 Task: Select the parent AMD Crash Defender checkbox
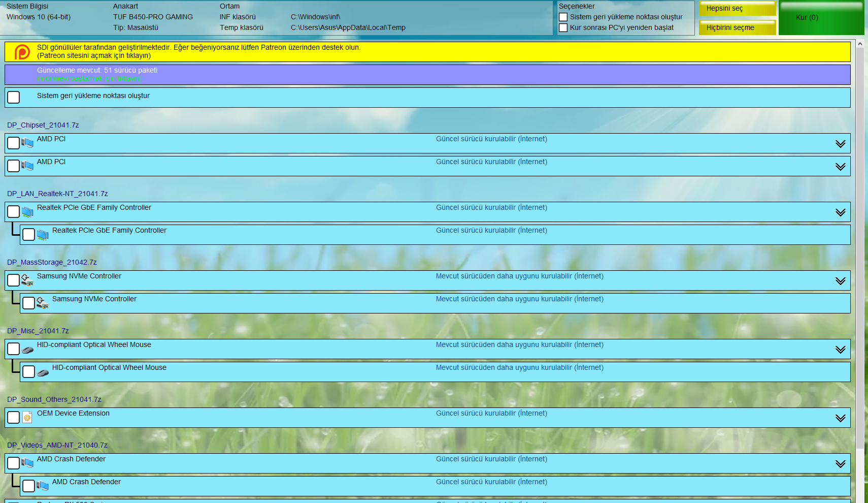14,463
